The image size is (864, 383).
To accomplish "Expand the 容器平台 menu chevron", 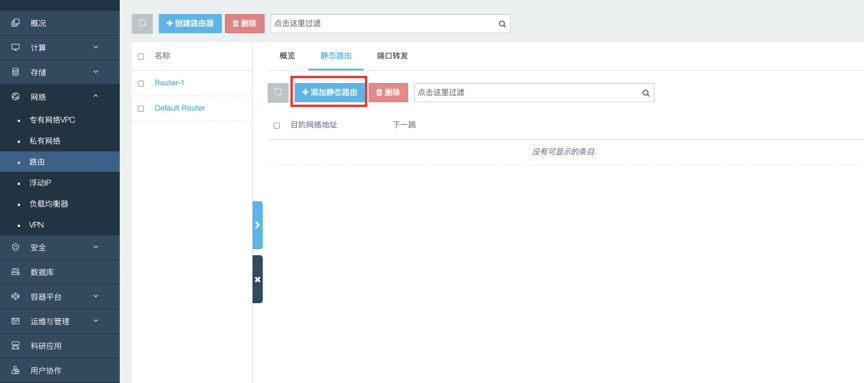I will tap(96, 296).
